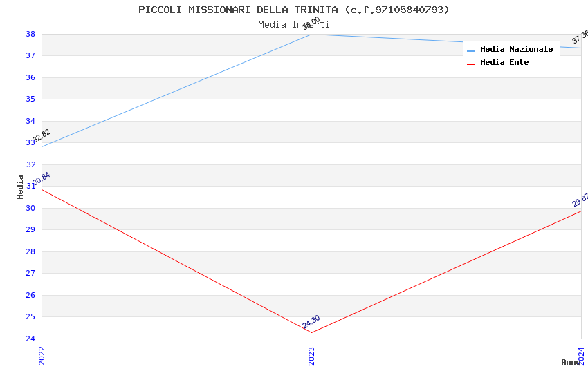Click the 37.36 data label
Viewport: 588px width, 380px height.
tap(580, 37)
